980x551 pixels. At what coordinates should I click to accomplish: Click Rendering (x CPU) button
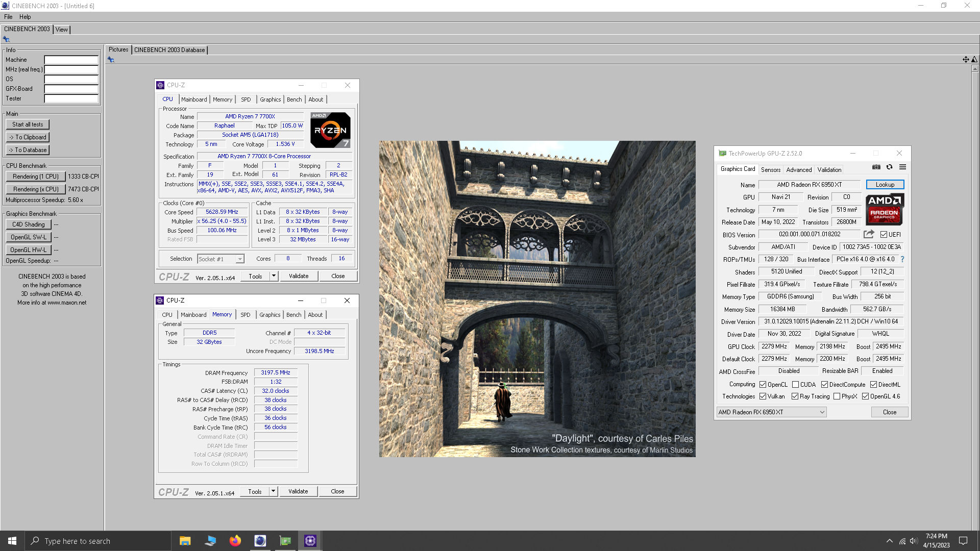(36, 189)
